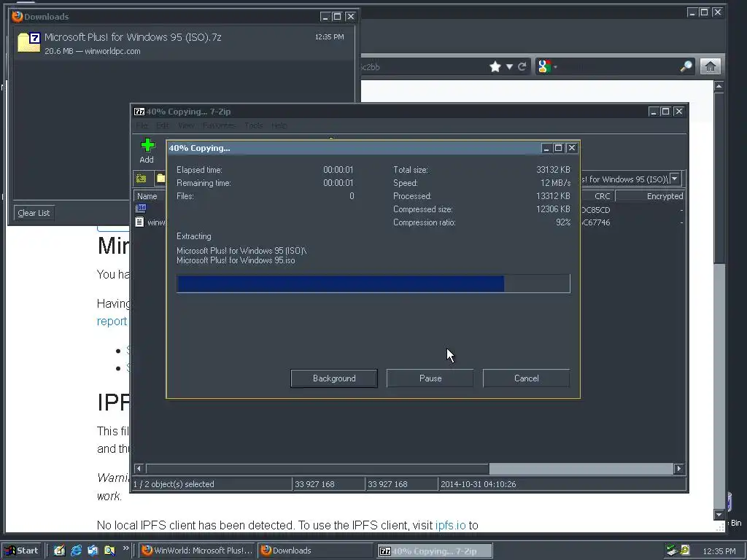Click the 2014-10-31 04:10:26 status date
This screenshot has width=747, height=560.
coord(478,484)
